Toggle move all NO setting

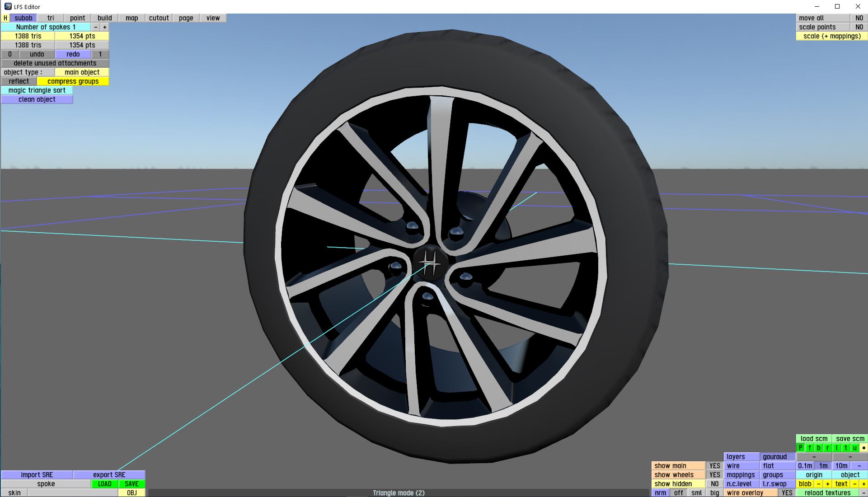click(859, 18)
